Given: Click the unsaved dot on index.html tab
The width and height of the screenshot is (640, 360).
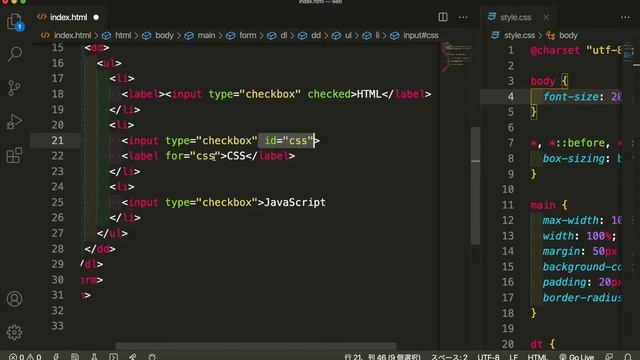Looking at the screenshot, I should [96, 17].
